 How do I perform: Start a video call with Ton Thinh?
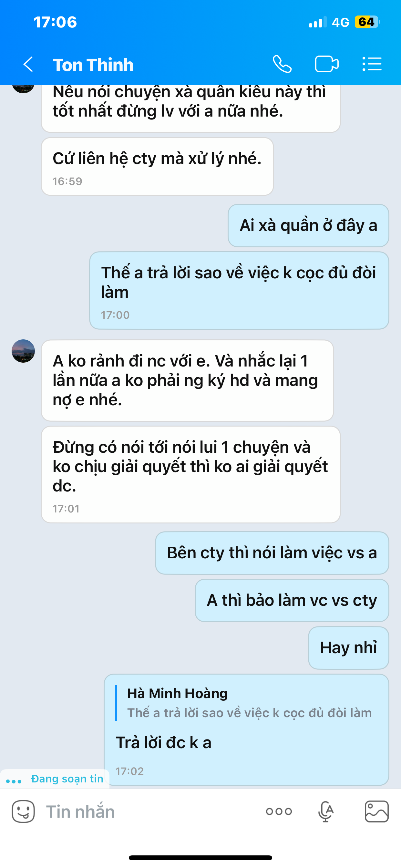pyautogui.click(x=327, y=64)
